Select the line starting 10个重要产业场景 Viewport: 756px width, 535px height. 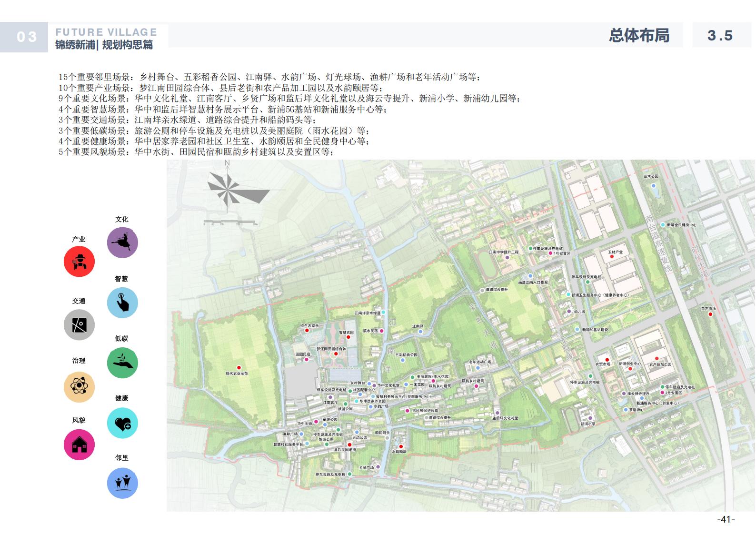pos(220,88)
